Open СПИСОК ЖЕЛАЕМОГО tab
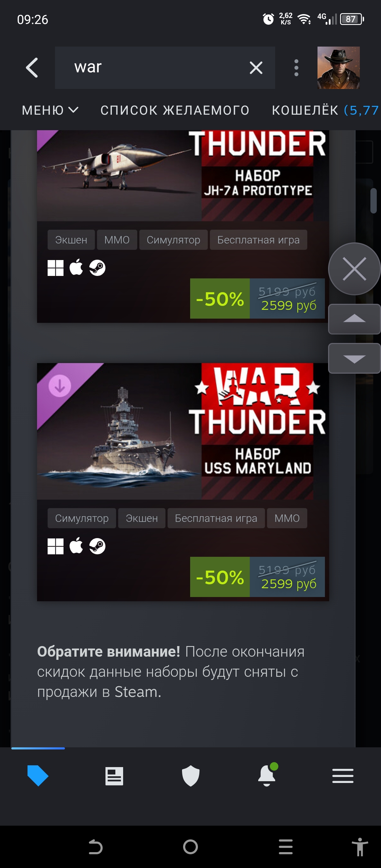381x868 pixels. 175,110
